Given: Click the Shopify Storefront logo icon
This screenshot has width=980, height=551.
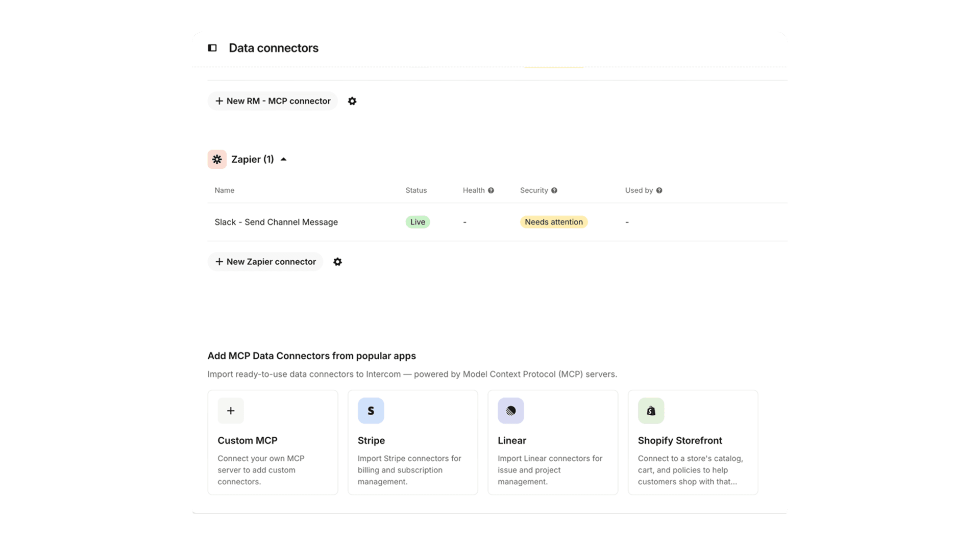Looking at the screenshot, I should (x=651, y=411).
